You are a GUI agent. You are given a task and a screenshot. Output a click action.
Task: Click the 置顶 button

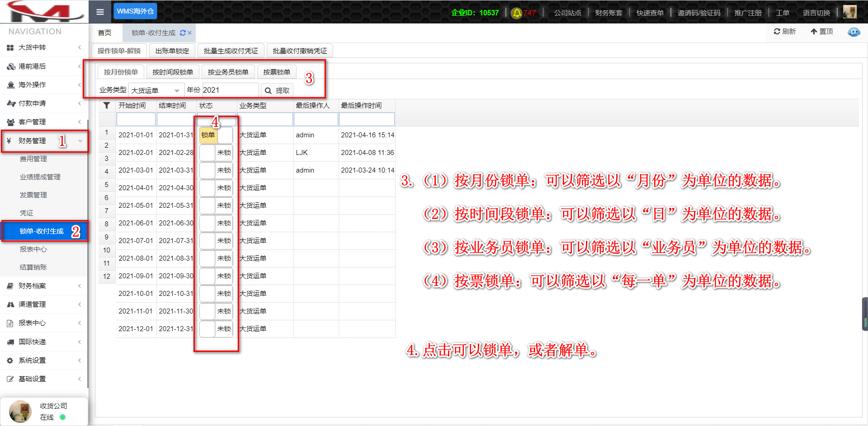[822, 32]
